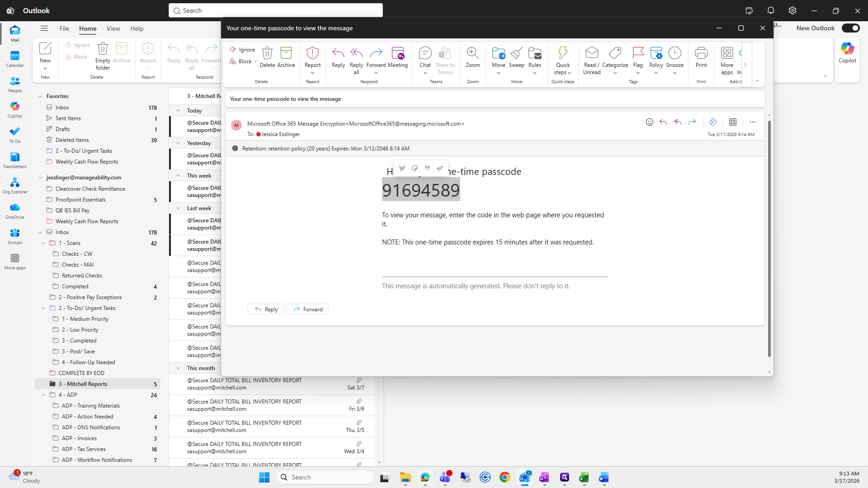
Task: Click the message pane vertical scrollbar
Action: point(769,239)
